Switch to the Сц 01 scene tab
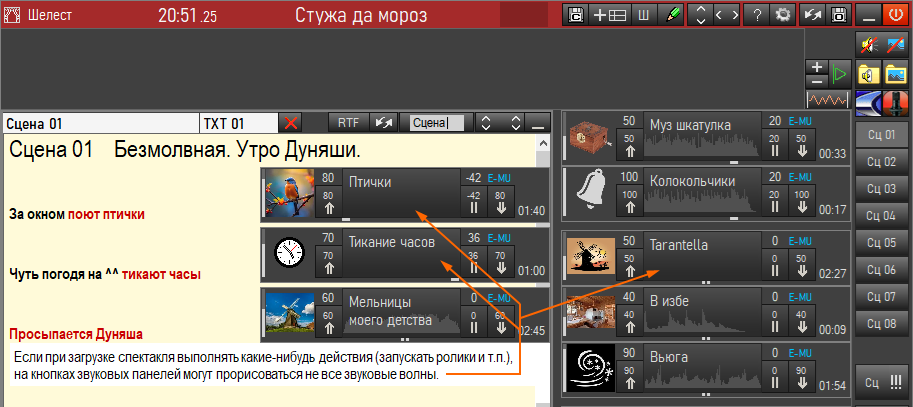The height and width of the screenshot is (407, 913). point(881,135)
